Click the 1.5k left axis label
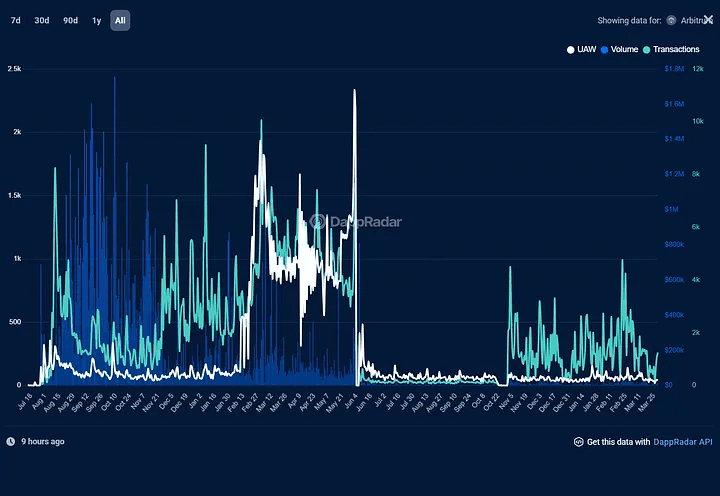Viewport: 720px width, 496px height. coord(14,196)
